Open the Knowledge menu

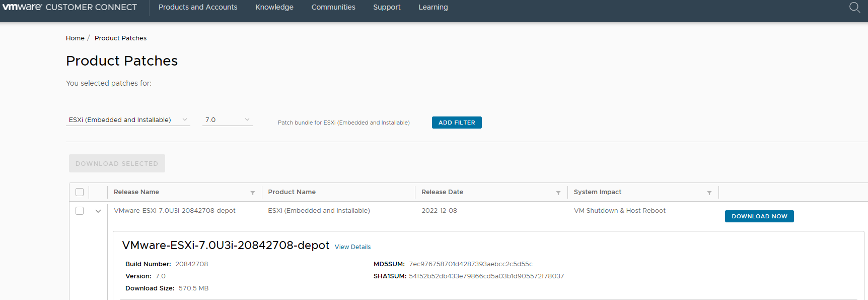(274, 7)
